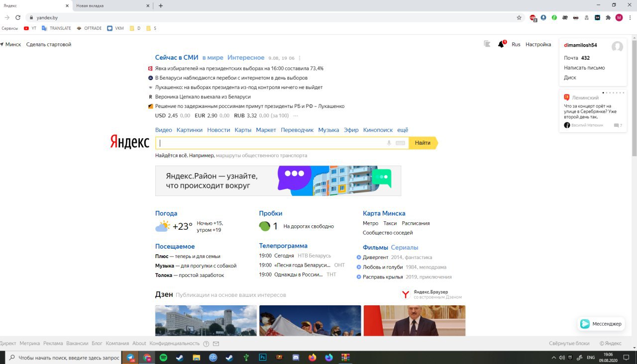Click the Яндекс.Район banner

point(278,181)
